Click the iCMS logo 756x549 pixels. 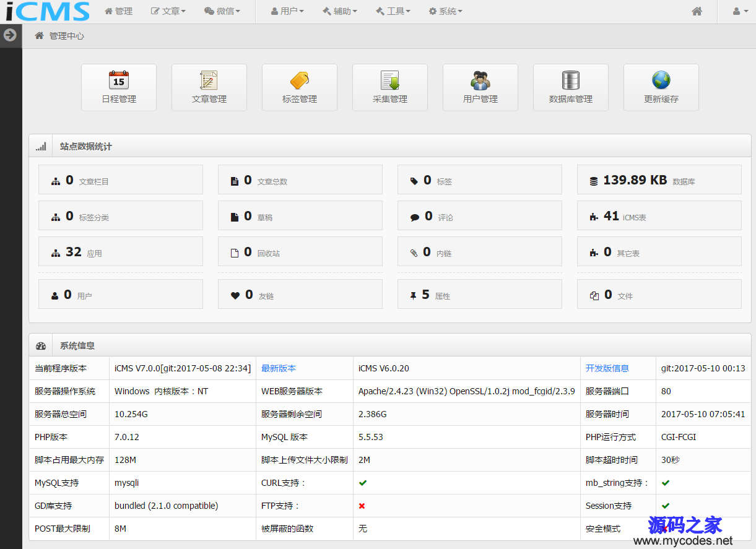(48, 11)
